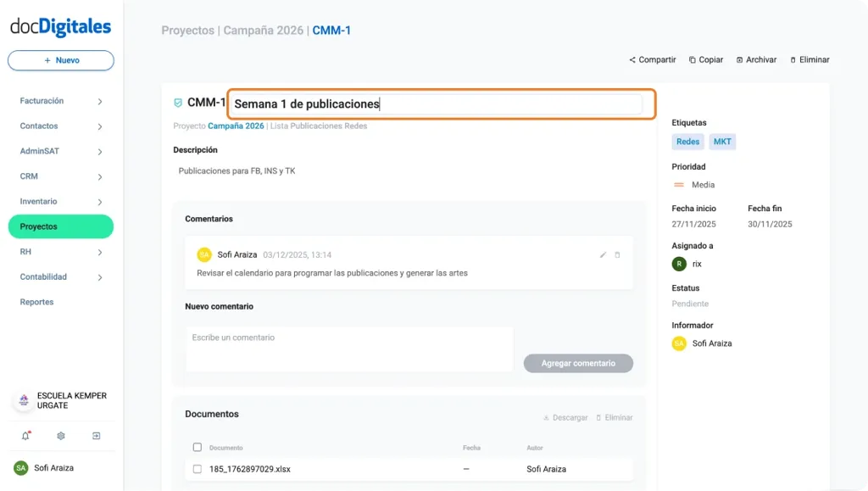Screen dimensions: 868x491
Task: Click the Archivar button
Action: coord(755,59)
